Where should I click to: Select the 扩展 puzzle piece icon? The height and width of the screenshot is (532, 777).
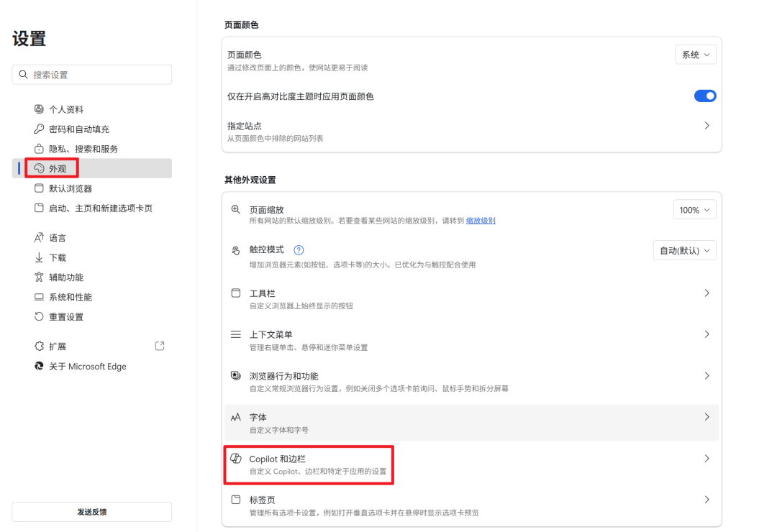[x=39, y=346]
